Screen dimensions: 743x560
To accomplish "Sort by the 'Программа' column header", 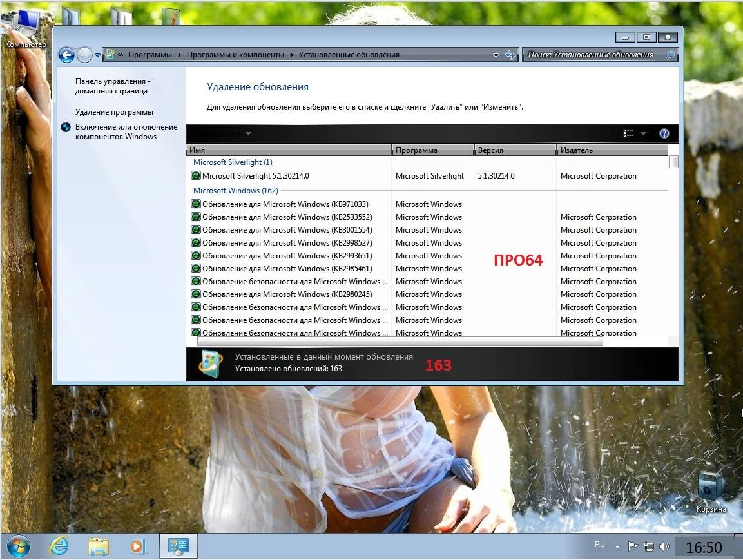I will click(432, 150).
